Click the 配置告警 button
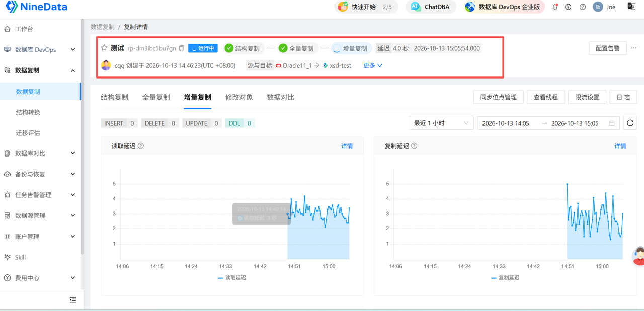This screenshot has height=311, width=644. click(608, 48)
